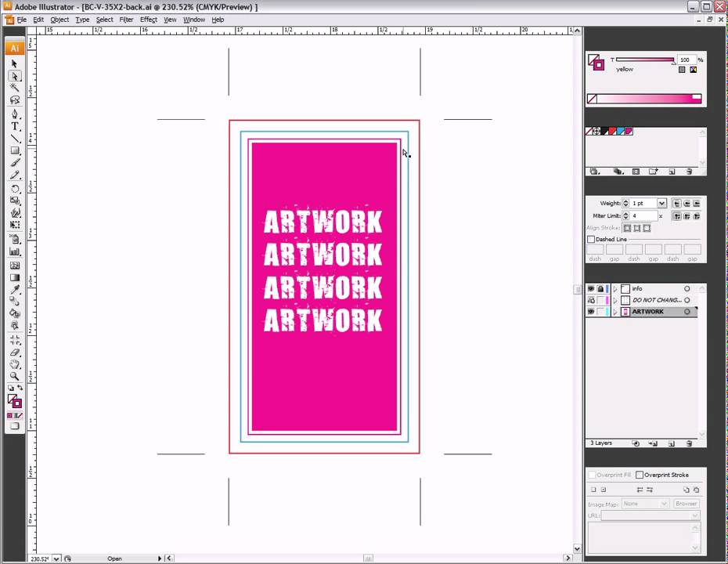728x564 pixels.
Task: Open the Object menu
Action: point(59,20)
